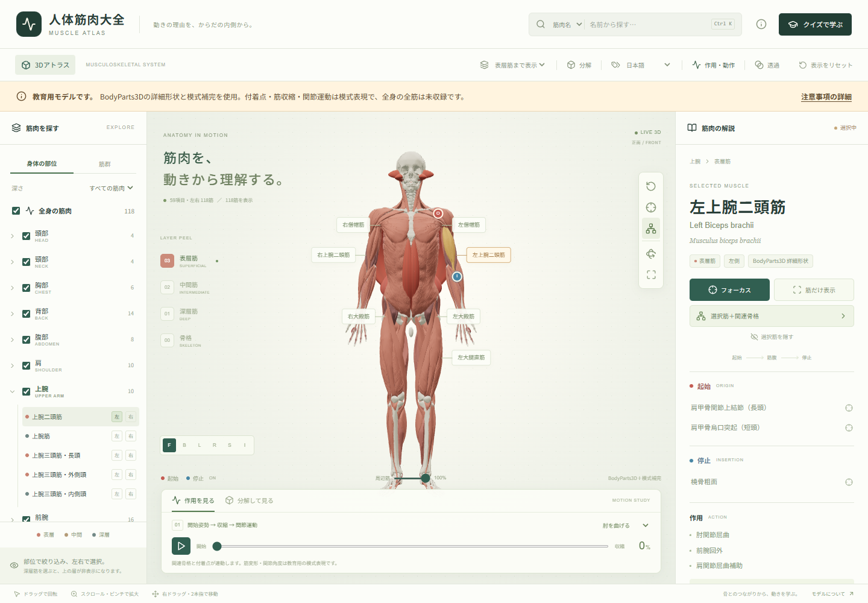Select left side of 上腕三頭筋・長頭
This screenshot has height=603, width=868.
117,455
